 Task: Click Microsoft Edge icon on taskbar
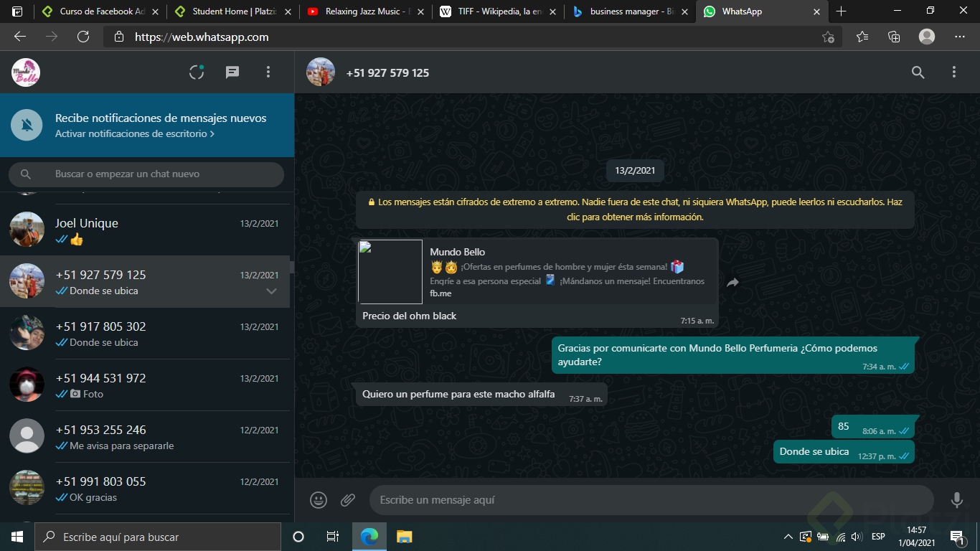[369, 537]
